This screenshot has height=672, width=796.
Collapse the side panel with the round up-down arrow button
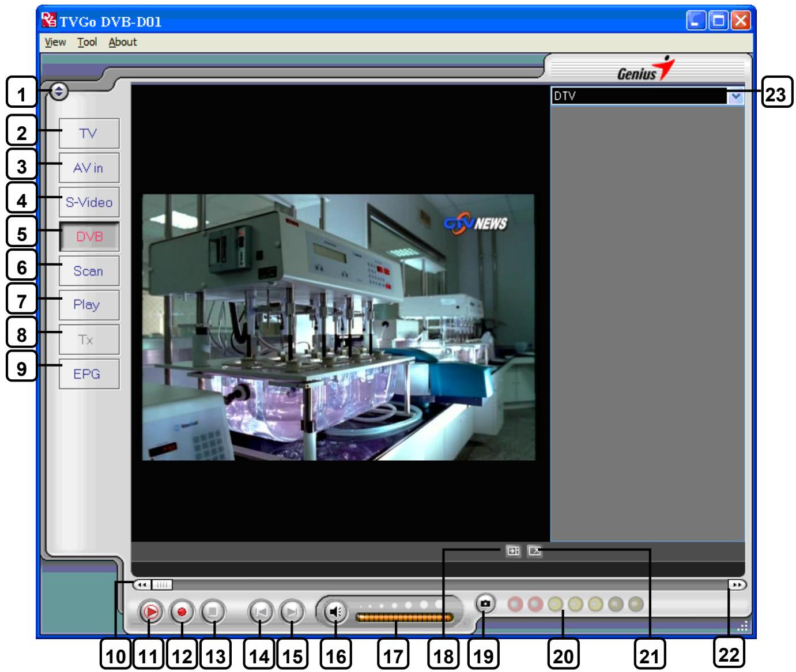[59, 91]
